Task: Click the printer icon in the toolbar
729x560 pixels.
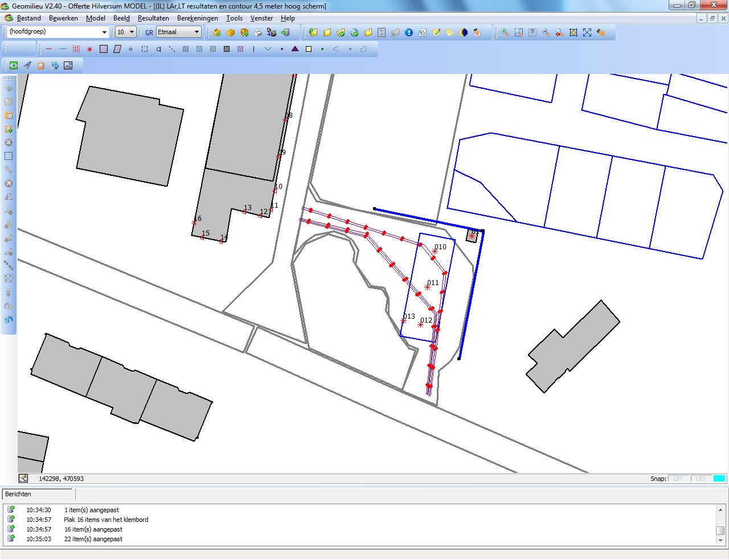Action: [x=258, y=32]
